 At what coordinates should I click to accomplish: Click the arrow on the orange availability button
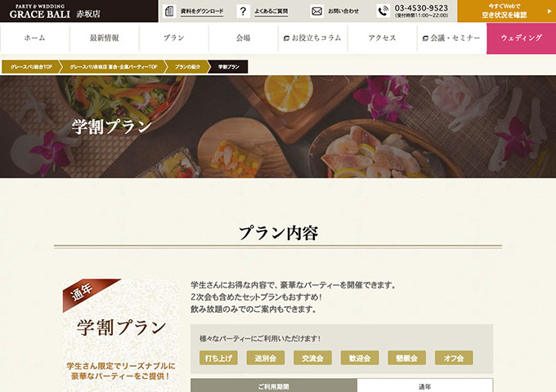pos(550,11)
